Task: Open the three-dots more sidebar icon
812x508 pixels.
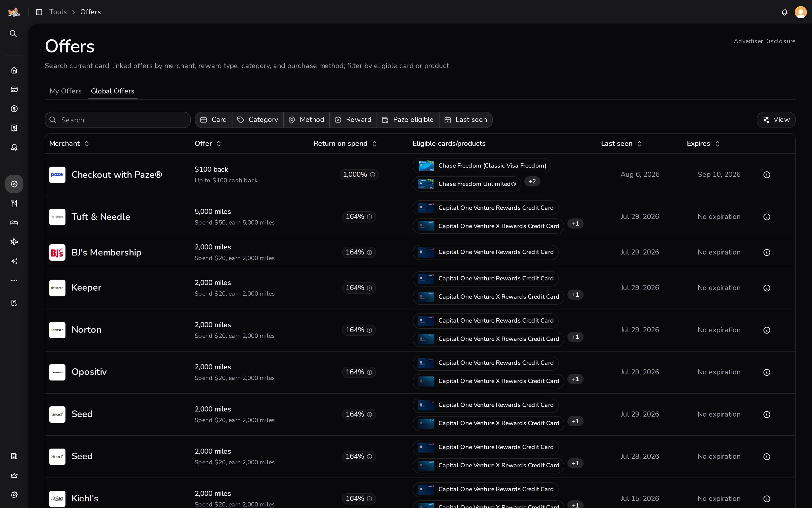Action: tap(14, 280)
